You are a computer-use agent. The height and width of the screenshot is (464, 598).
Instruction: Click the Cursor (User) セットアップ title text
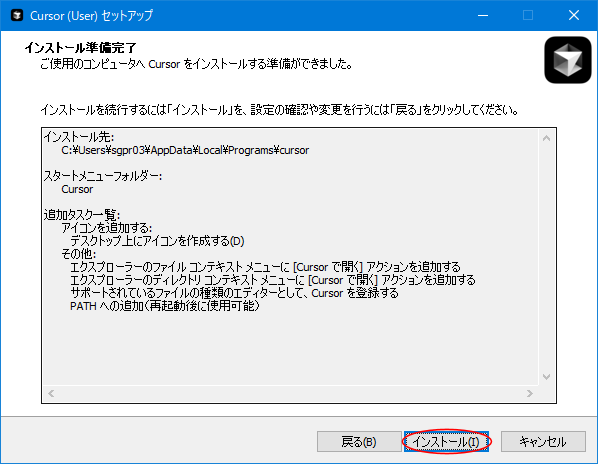[x=92, y=16]
